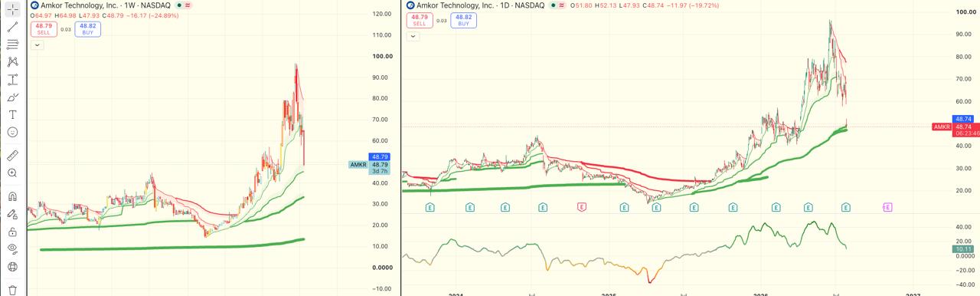Click red AMKR symbol label on daily price axis
Screen dimensions: 980x296
click(x=942, y=127)
